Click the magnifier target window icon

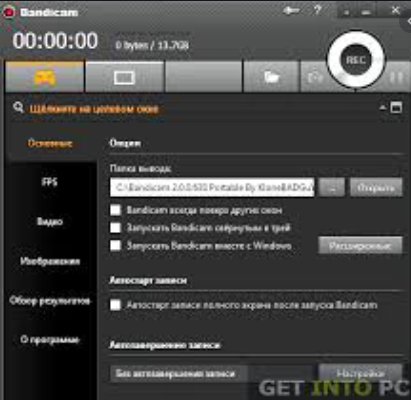tap(18, 107)
